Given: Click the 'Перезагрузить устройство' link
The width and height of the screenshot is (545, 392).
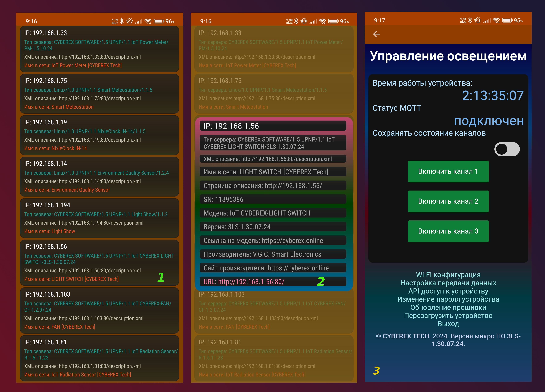Looking at the screenshot, I should point(448,316).
